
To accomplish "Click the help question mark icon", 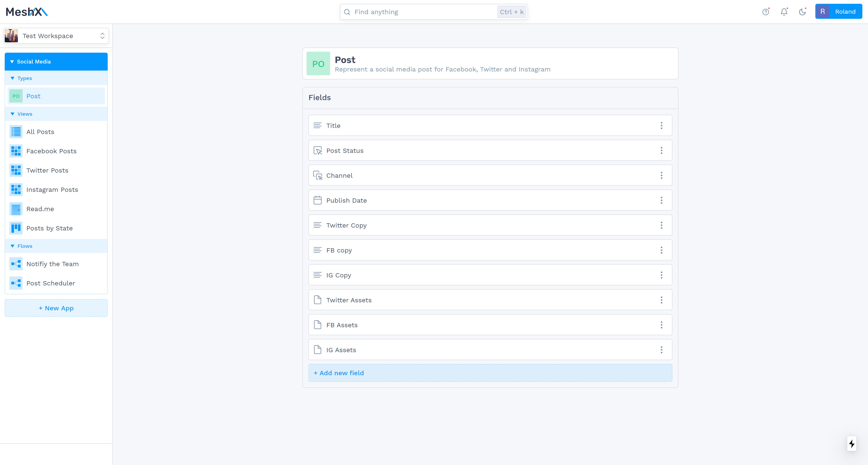I will [765, 12].
